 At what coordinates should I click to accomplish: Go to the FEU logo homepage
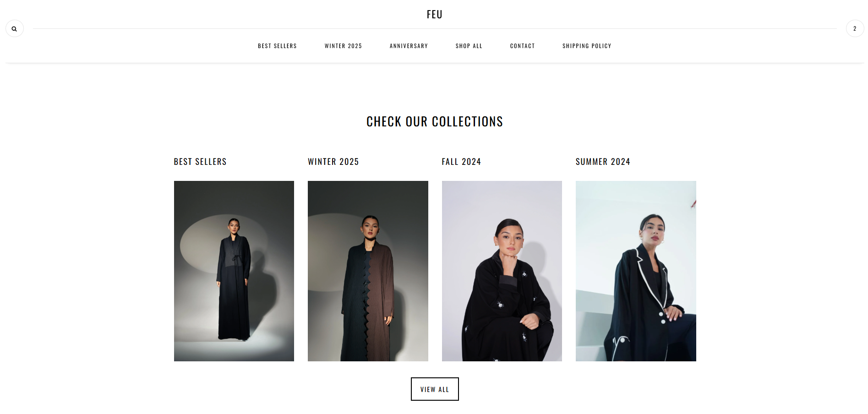[x=434, y=14]
